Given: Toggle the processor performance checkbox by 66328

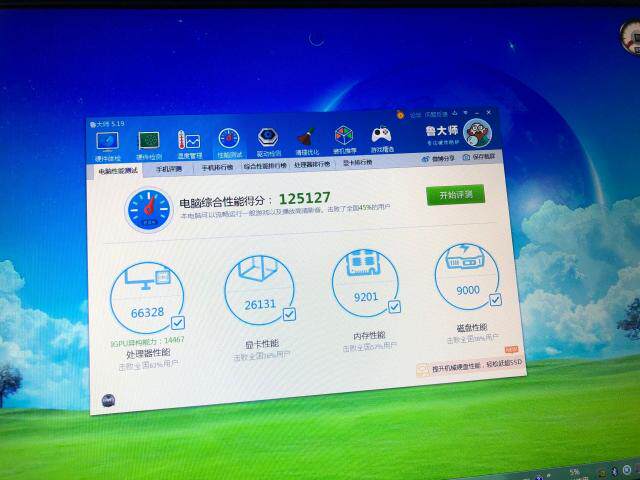Looking at the screenshot, I should tap(178, 323).
